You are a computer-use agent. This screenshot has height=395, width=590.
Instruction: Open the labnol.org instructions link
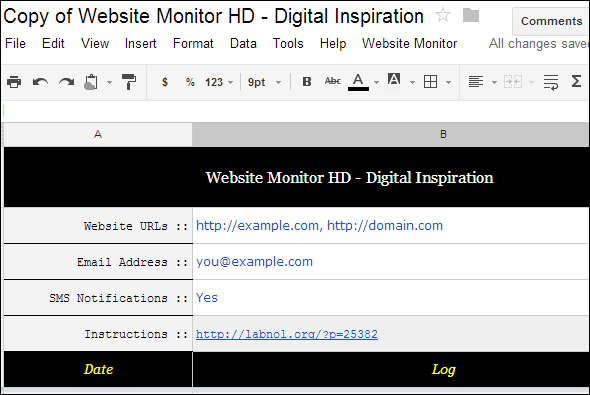pyautogui.click(x=287, y=334)
